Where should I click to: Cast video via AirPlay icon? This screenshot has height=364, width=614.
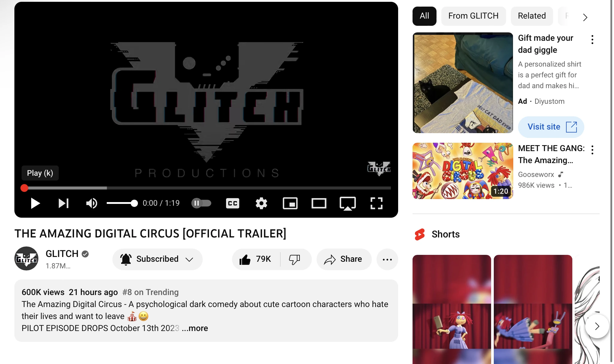coord(347,203)
